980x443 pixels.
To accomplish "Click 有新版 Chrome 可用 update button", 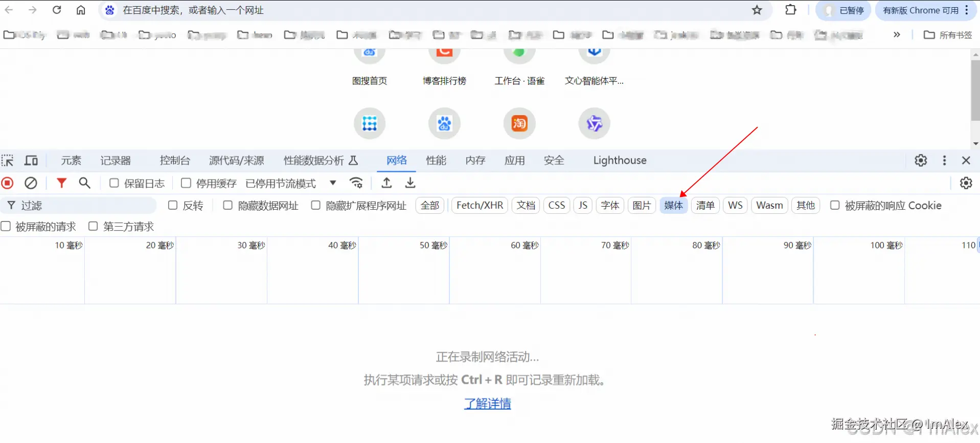I will pos(920,10).
